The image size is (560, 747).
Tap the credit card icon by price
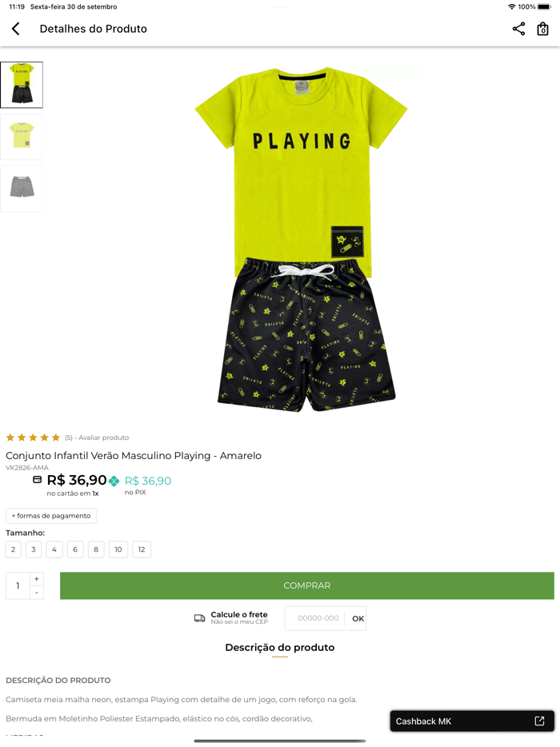37,480
